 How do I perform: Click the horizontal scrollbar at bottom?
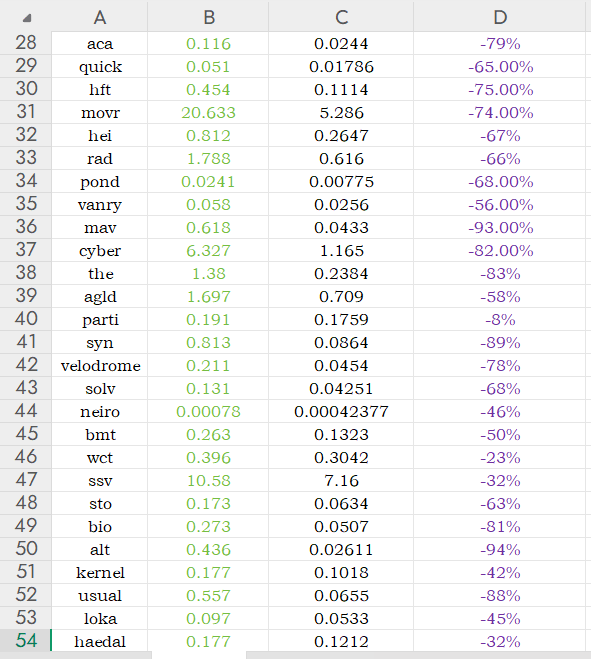click(418, 655)
